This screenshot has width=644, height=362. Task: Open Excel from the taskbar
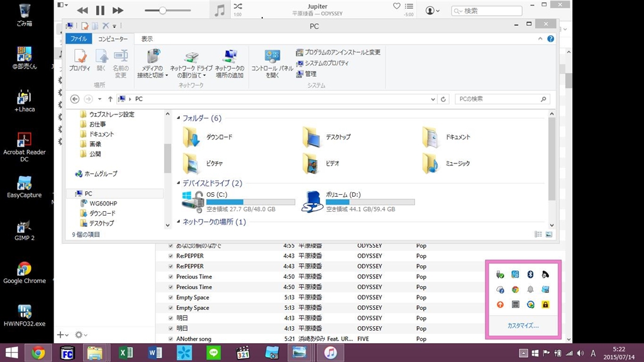pos(126,353)
